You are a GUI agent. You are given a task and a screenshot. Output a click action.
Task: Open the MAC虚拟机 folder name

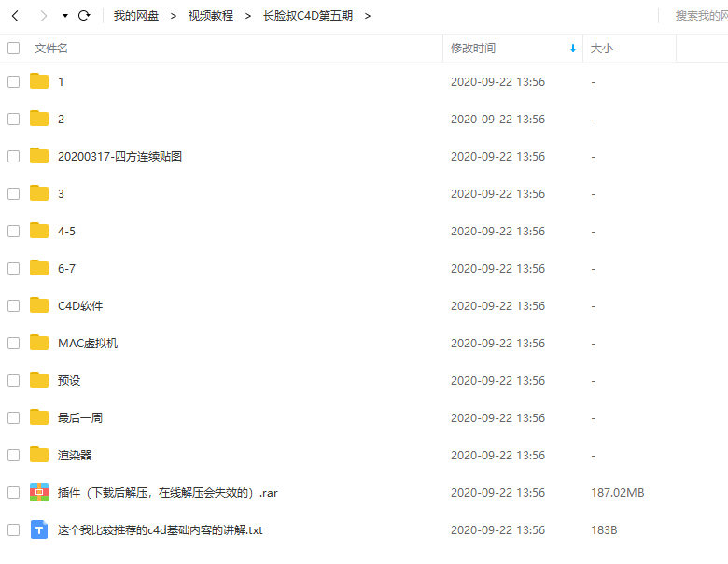tap(88, 344)
